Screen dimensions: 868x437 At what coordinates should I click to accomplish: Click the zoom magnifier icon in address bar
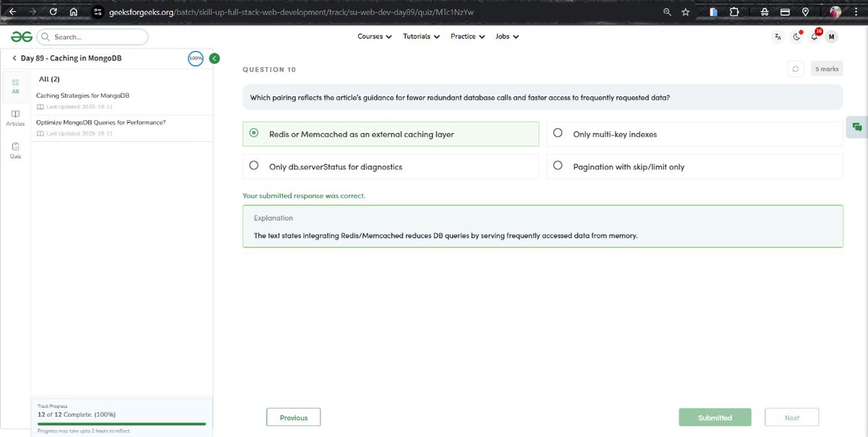pyautogui.click(x=667, y=12)
